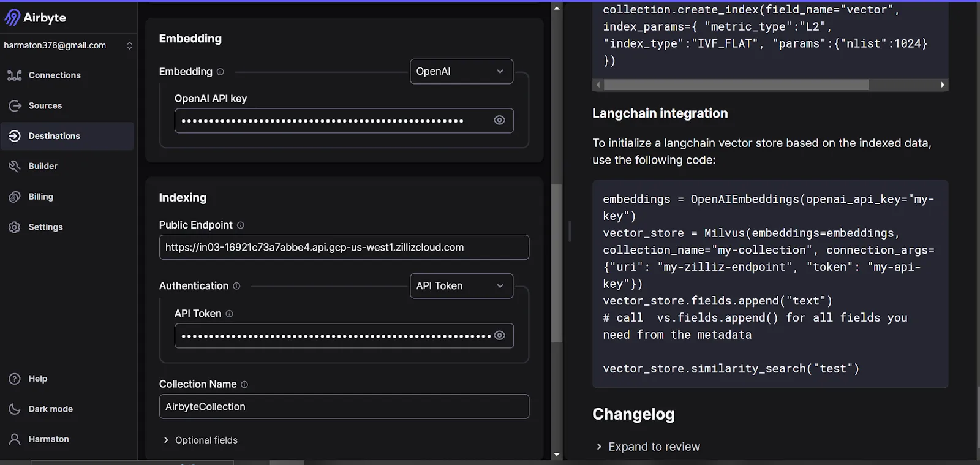Viewport: 980px width, 465px height.
Task: Expand the Optional fields section
Action: pyautogui.click(x=200, y=440)
